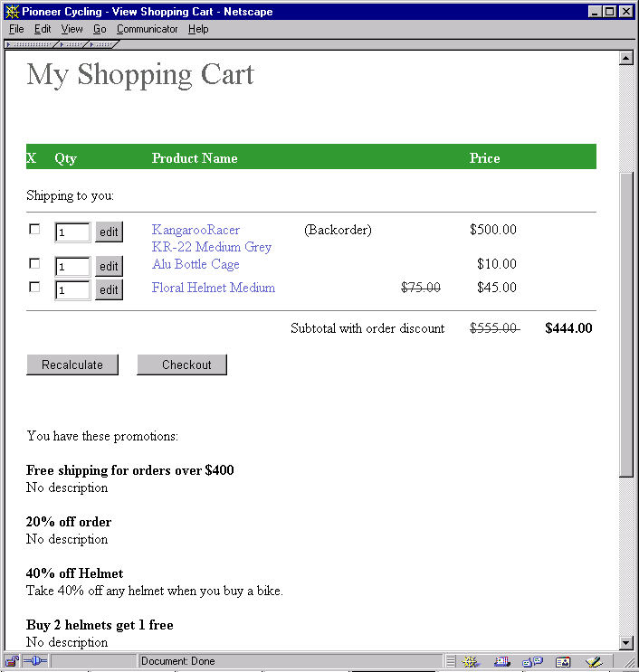This screenshot has height=672, width=639.
Task: Click the (Backorder) status text
Action: [x=338, y=230]
